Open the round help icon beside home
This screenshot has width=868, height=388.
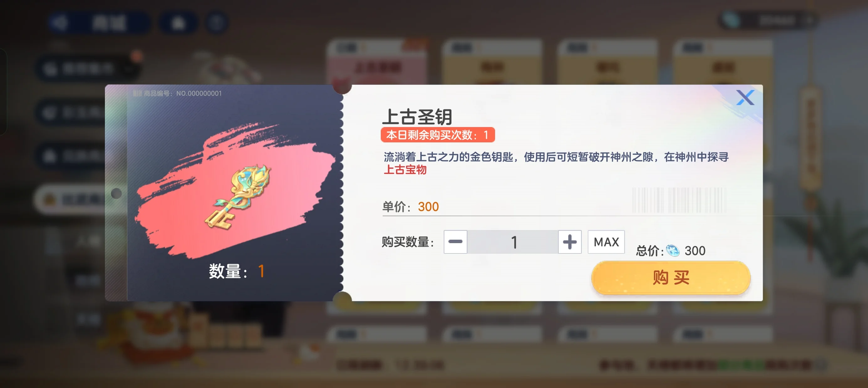point(216,23)
